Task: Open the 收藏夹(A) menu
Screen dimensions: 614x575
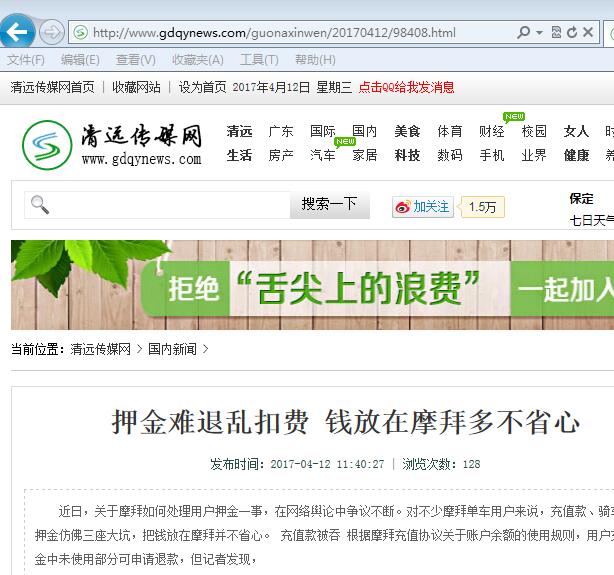Action: tap(198, 60)
